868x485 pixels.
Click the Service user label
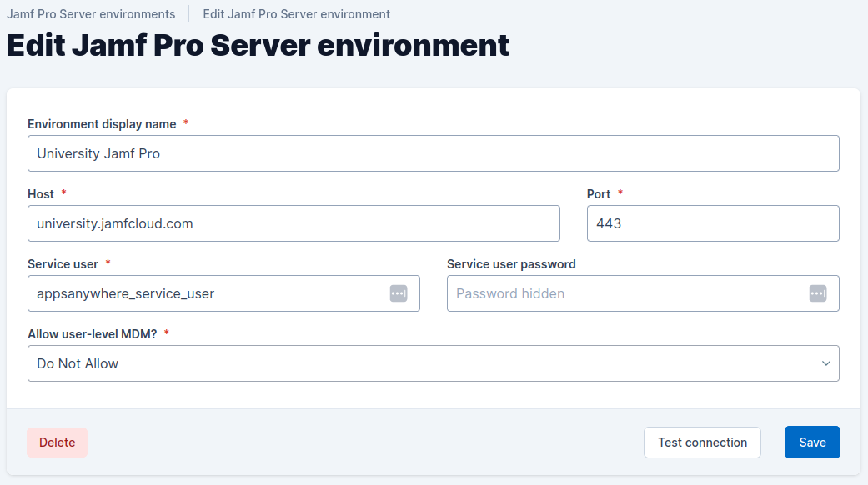click(63, 264)
